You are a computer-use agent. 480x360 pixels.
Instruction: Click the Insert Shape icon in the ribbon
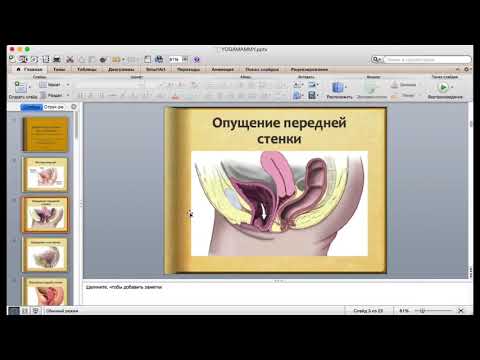click(x=297, y=96)
